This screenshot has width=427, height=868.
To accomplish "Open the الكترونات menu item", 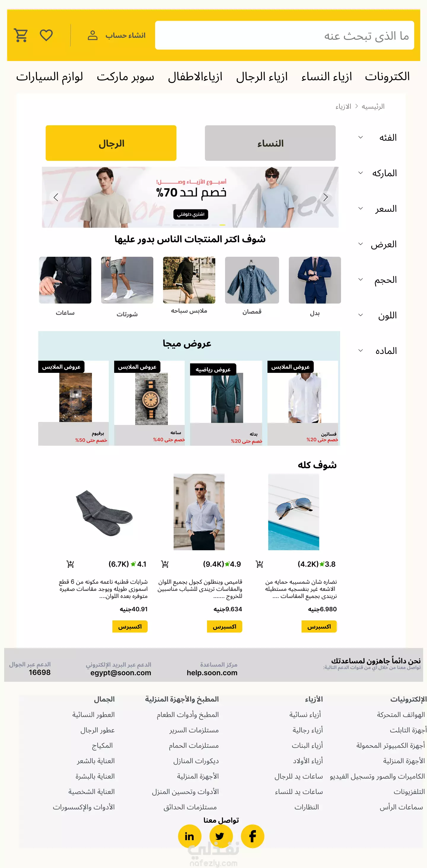I will [387, 77].
